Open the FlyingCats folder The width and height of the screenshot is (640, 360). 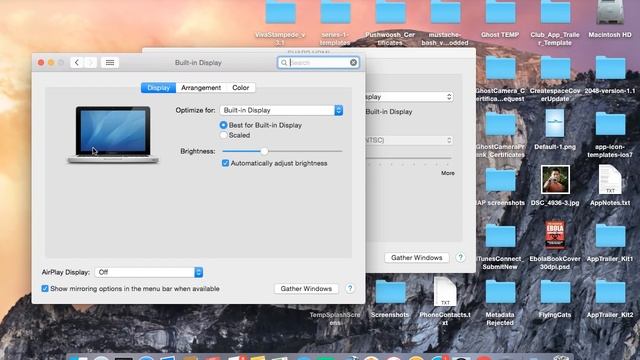(x=555, y=292)
